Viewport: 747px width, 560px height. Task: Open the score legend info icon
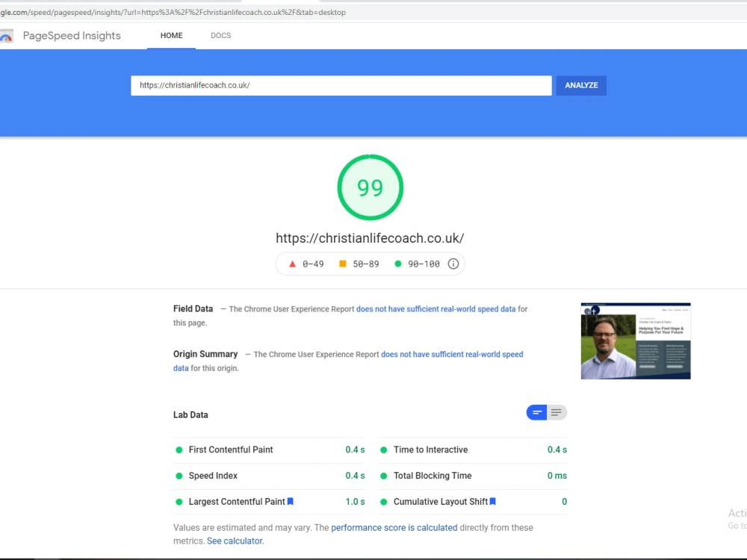coord(453,264)
